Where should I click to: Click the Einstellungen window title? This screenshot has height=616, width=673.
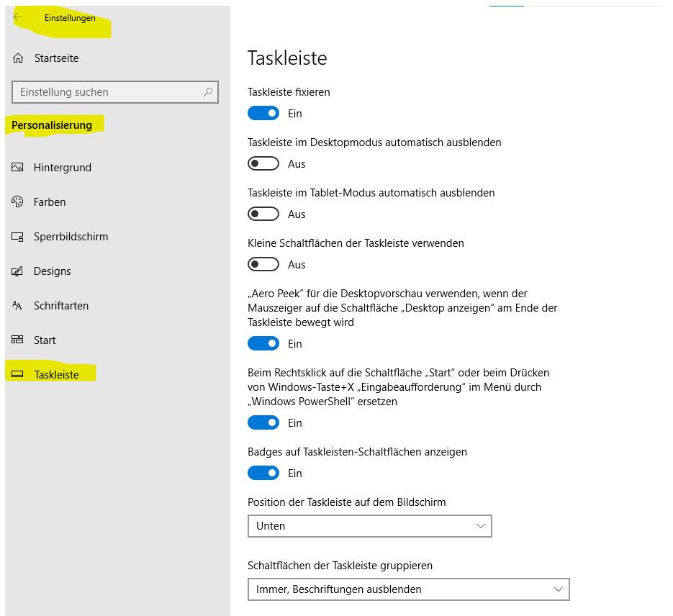coord(70,18)
